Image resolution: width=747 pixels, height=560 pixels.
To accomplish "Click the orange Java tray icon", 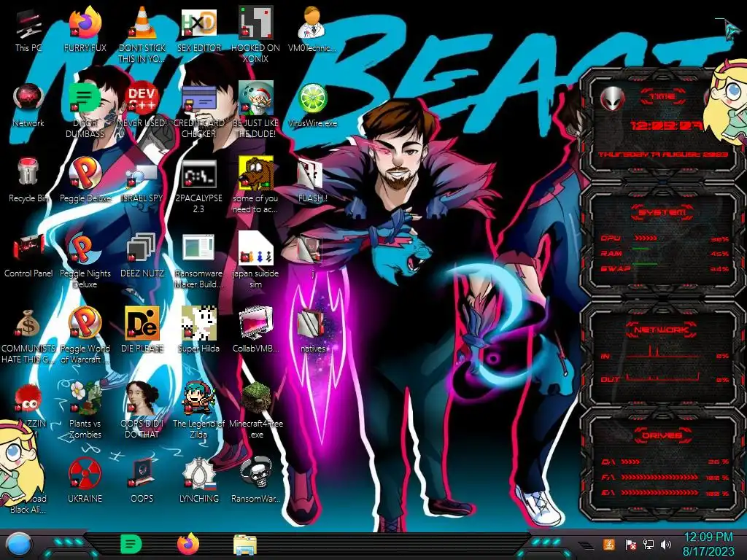I will (609, 544).
